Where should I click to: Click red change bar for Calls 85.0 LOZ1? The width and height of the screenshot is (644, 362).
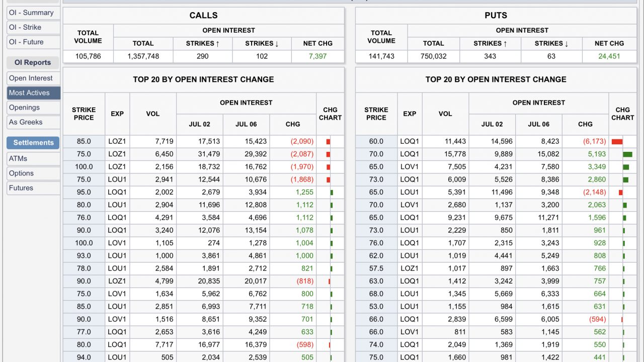[x=328, y=142]
